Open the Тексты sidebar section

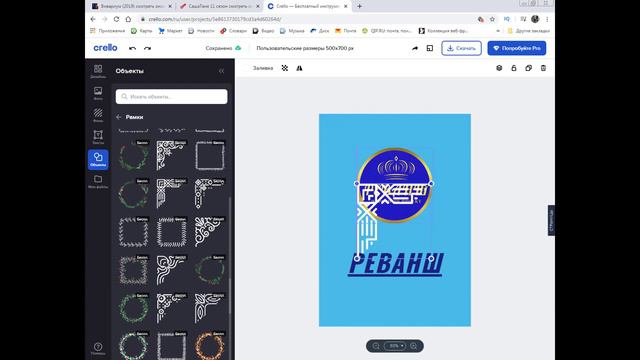coord(98,137)
